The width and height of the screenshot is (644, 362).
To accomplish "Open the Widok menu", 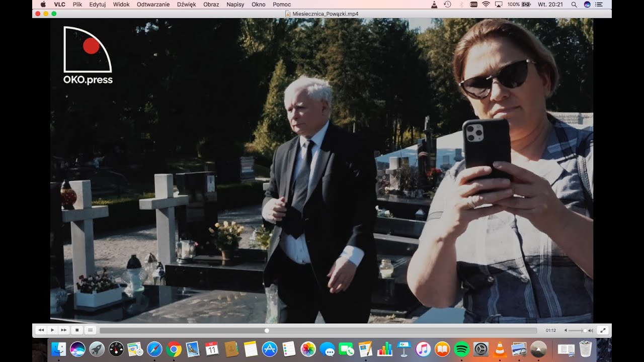I will pos(121,4).
